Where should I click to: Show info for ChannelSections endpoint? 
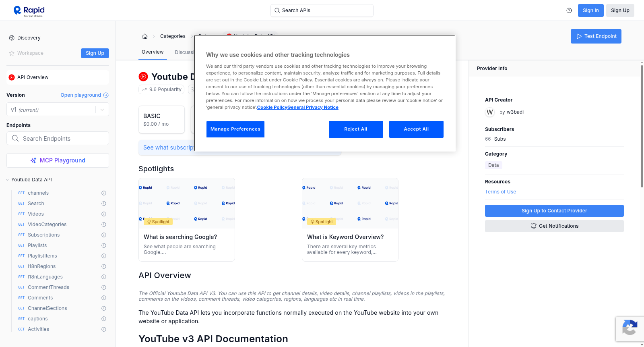pyautogui.click(x=104, y=308)
